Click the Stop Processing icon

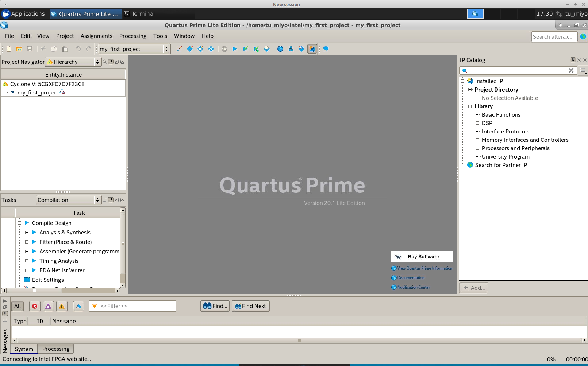224,49
